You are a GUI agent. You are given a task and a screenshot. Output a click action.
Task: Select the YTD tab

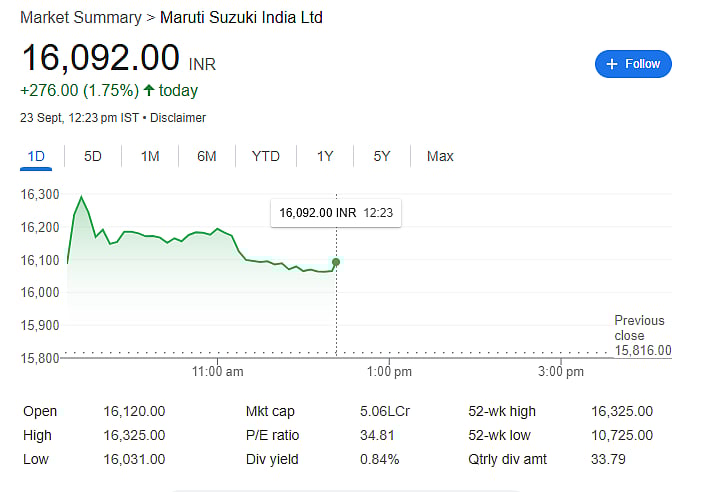click(x=265, y=156)
